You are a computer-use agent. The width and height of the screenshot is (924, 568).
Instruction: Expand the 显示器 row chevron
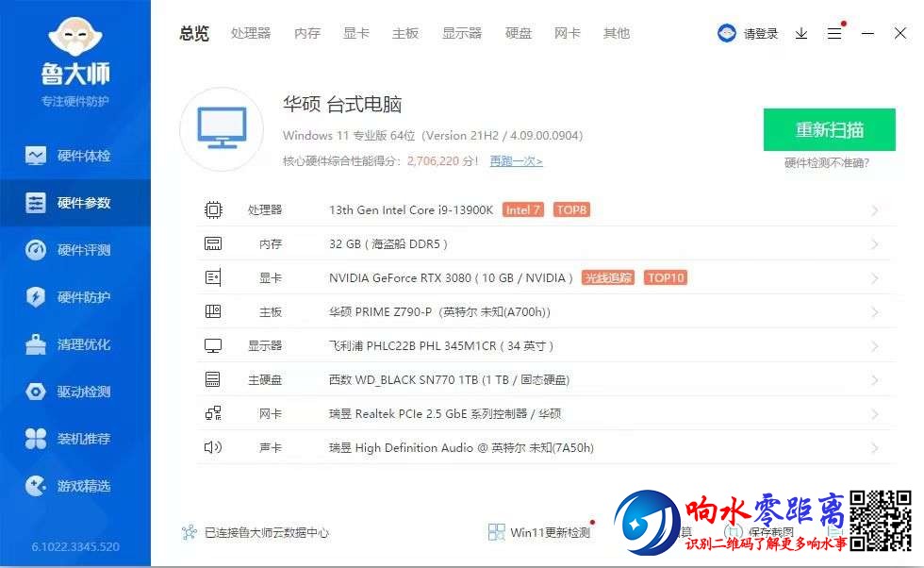pyautogui.click(x=875, y=346)
